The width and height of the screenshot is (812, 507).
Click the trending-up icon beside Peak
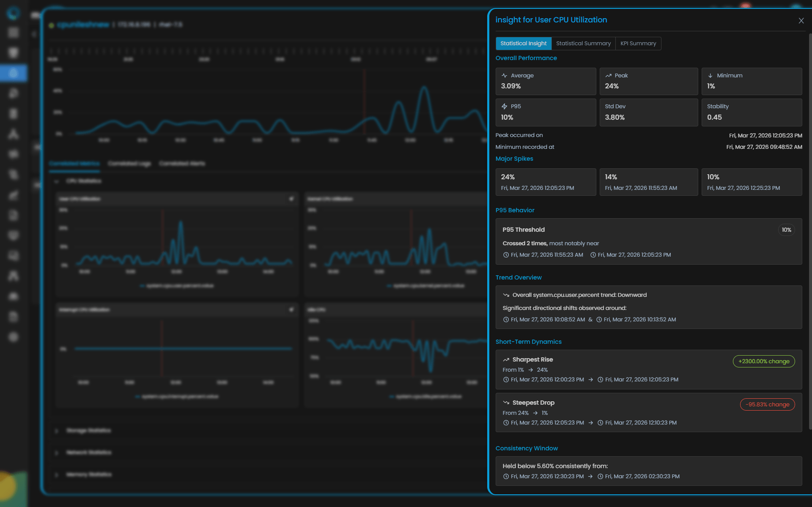[608, 76]
